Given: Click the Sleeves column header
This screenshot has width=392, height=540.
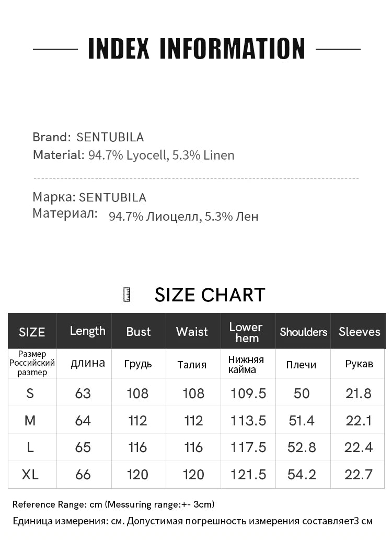Looking at the screenshot, I should tap(359, 332).
